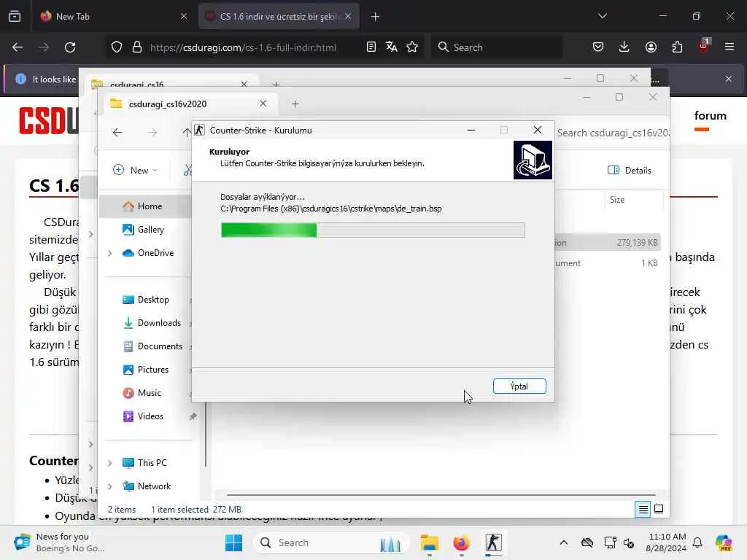Viewport: 747px width, 560px height.
Task: Minimize the Counter-Strike installer window
Action: click(x=471, y=130)
